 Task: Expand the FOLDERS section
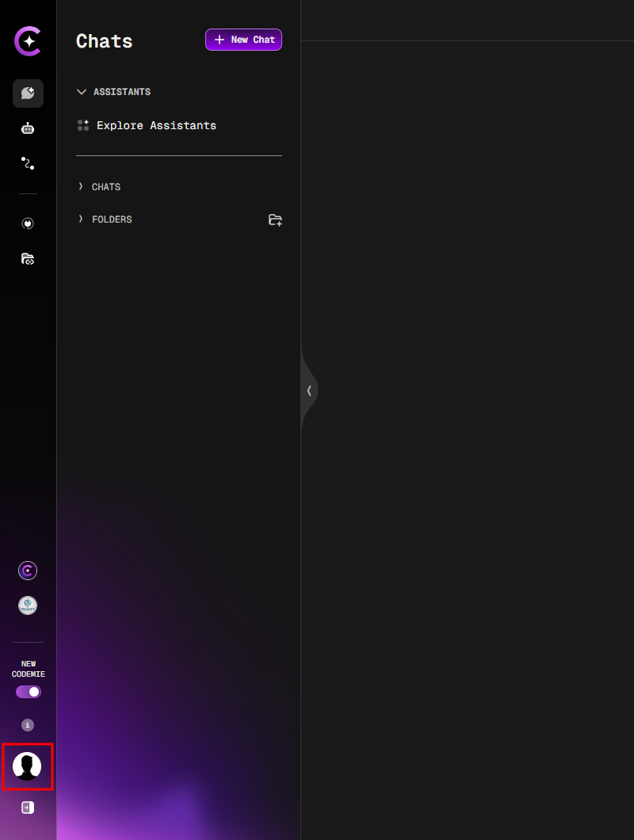80,219
